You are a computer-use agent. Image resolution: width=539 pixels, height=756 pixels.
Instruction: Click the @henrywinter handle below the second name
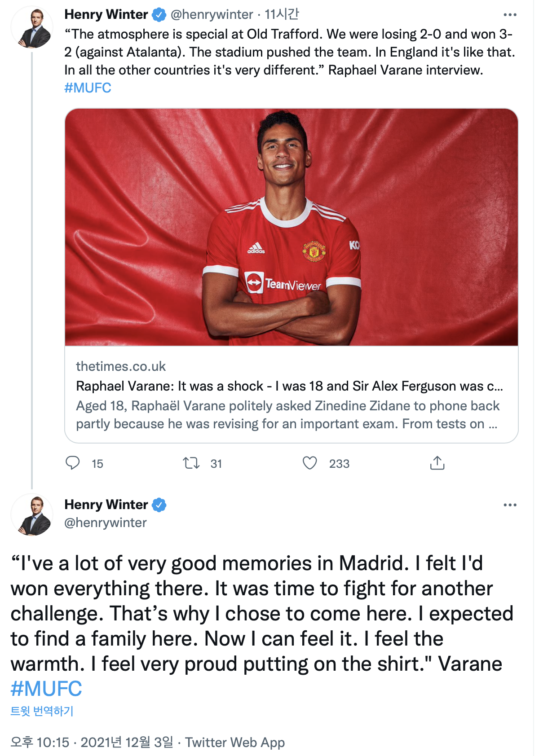click(x=106, y=523)
